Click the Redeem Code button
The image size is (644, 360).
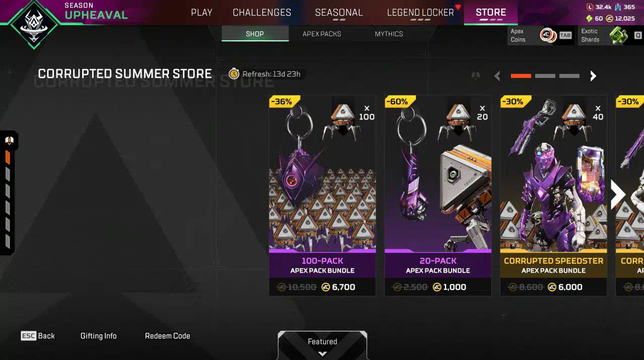tap(167, 336)
